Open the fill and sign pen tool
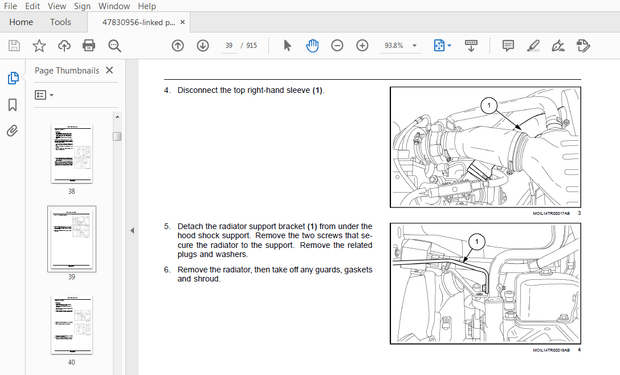The height and width of the screenshot is (375, 620). (558, 46)
